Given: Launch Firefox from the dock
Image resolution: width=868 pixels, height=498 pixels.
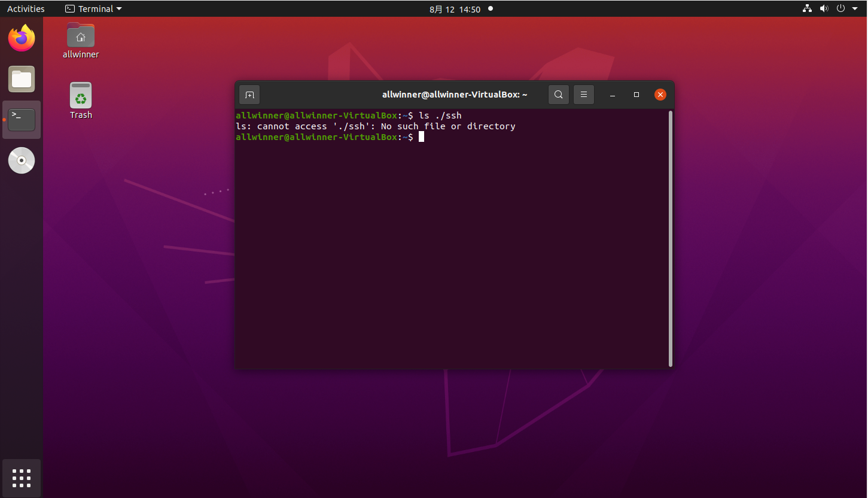Looking at the screenshot, I should tap(22, 39).
